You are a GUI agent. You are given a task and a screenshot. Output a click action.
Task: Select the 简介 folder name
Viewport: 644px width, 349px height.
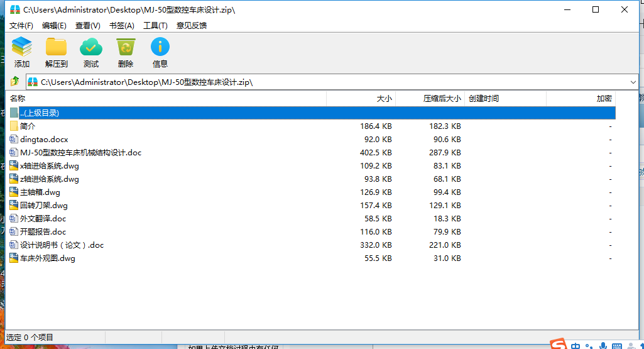[x=28, y=126]
